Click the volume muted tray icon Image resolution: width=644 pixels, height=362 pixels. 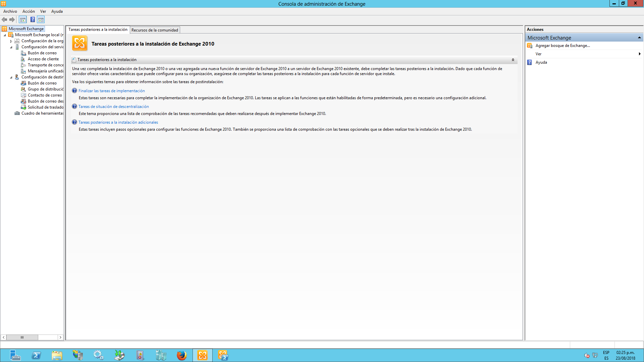click(x=587, y=355)
